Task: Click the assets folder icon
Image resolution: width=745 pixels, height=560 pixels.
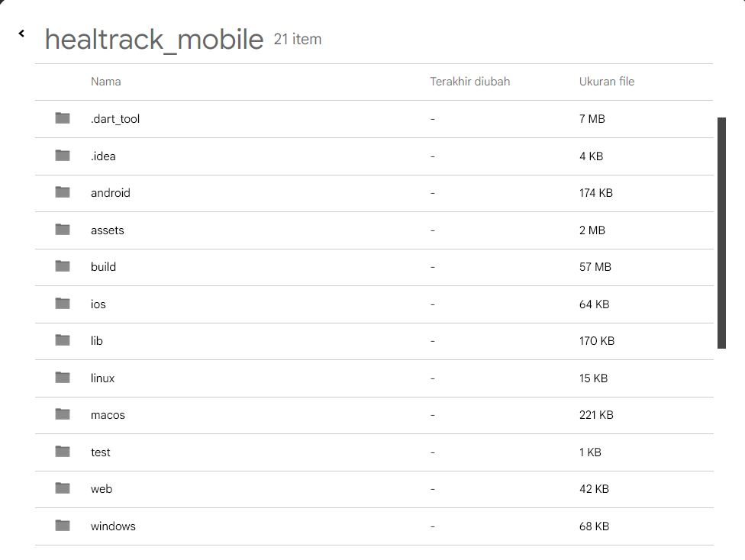Action: pyautogui.click(x=63, y=230)
